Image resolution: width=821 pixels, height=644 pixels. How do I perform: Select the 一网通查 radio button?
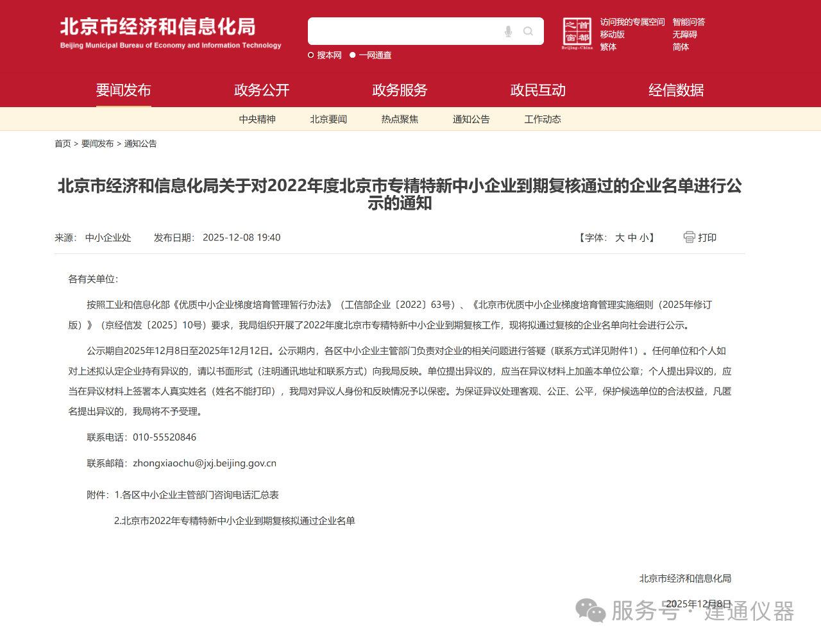[x=352, y=55]
